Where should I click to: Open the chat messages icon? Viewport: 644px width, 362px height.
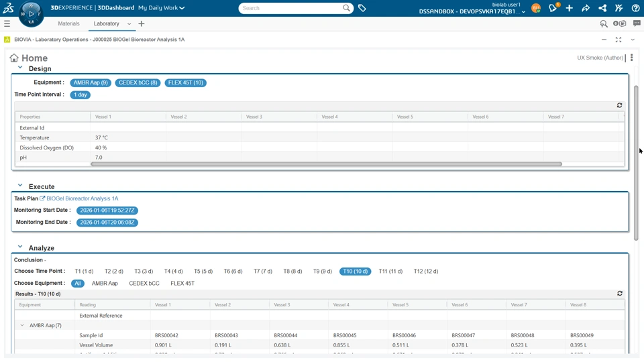click(x=637, y=24)
